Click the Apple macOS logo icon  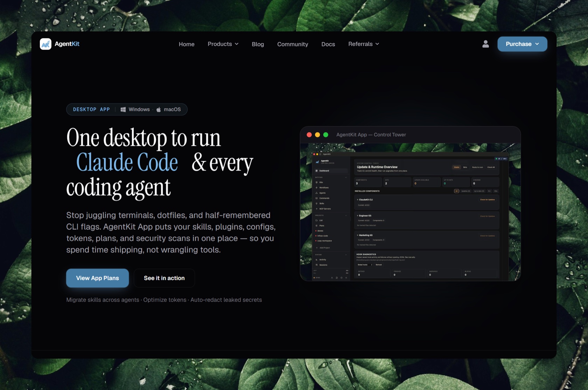(159, 109)
